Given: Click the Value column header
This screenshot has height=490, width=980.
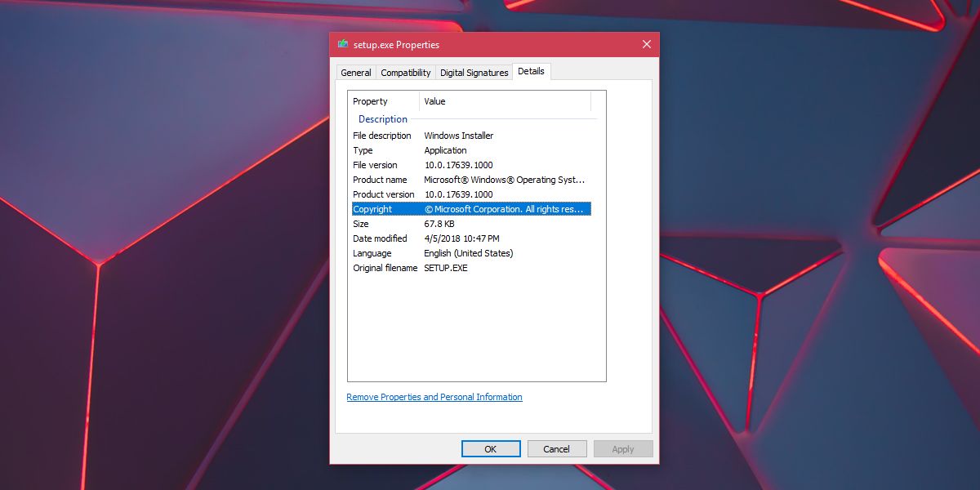Looking at the screenshot, I should click(x=506, y=101).
